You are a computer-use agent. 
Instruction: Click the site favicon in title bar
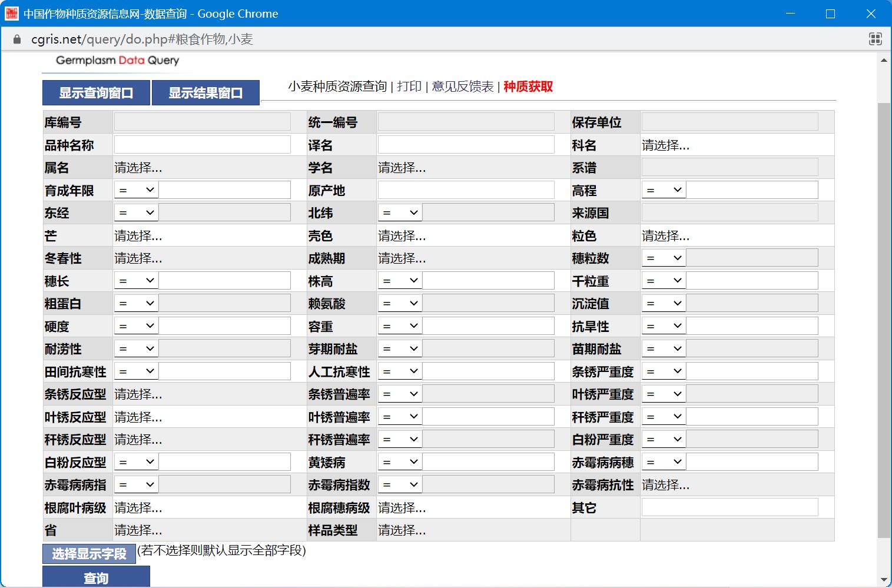coord(12,14)
